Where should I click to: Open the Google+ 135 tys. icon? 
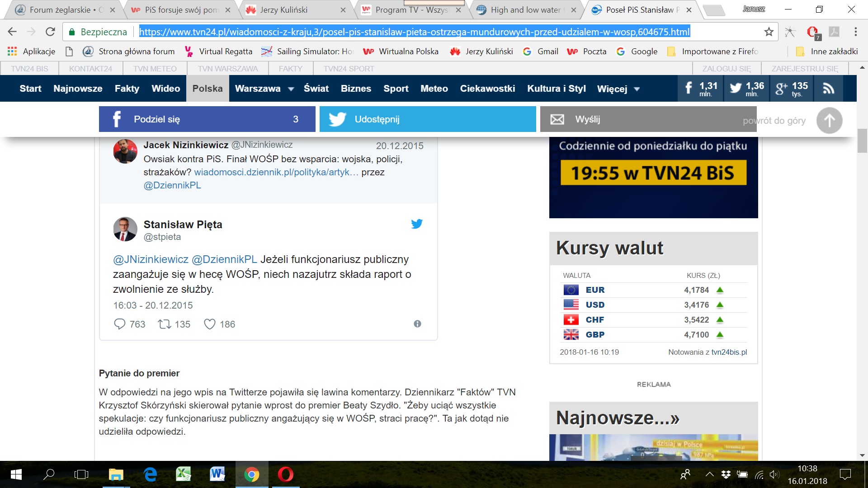pos(791,89)
